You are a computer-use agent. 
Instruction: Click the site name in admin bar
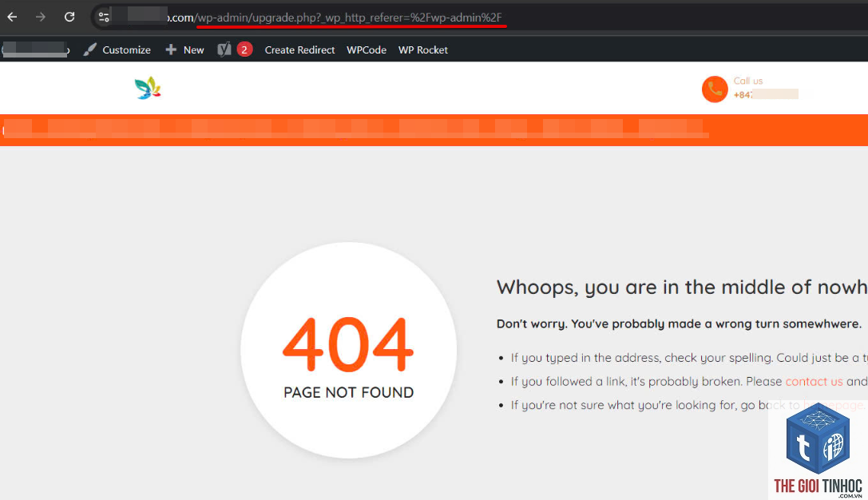[x=35, y=50]
